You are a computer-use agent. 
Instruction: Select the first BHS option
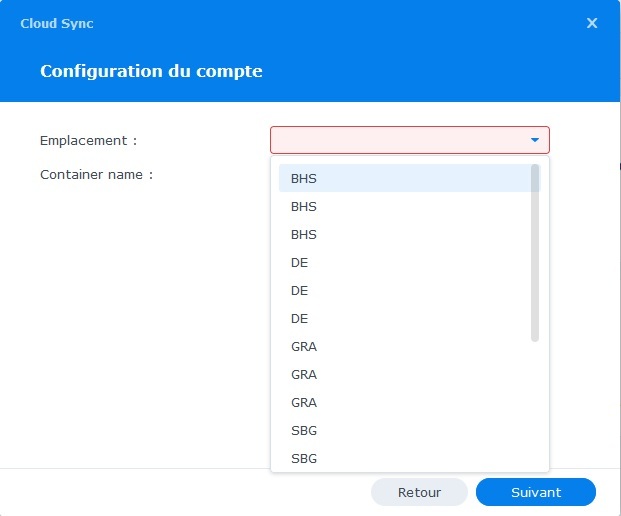click(x=304, y=179)
